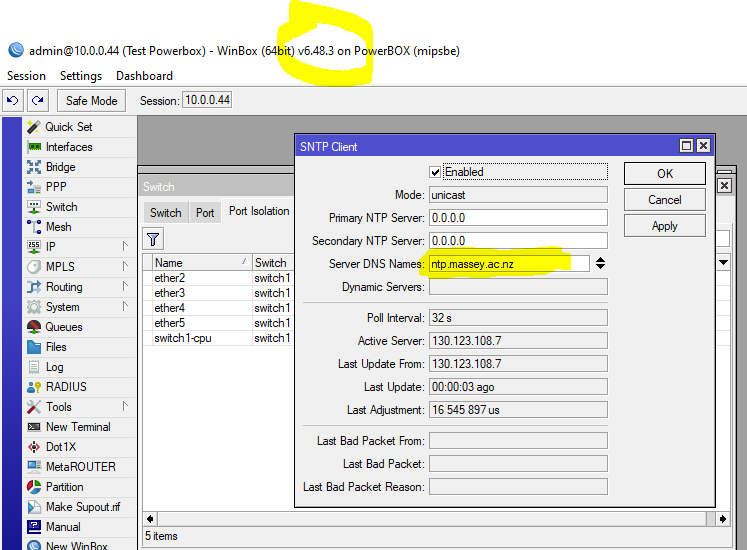Open the Interfaces icon in the sidebar
Image resolution: width=747 pixels, height=550 pixels.
click(34, 147)
